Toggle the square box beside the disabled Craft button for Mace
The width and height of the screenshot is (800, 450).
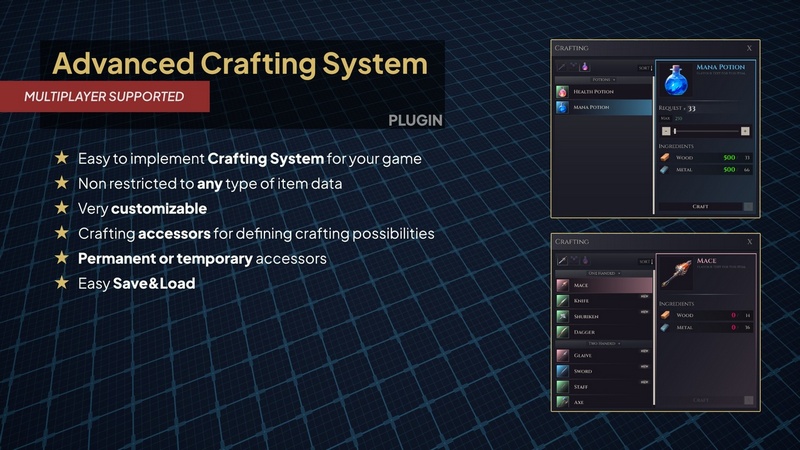point(748,400)
